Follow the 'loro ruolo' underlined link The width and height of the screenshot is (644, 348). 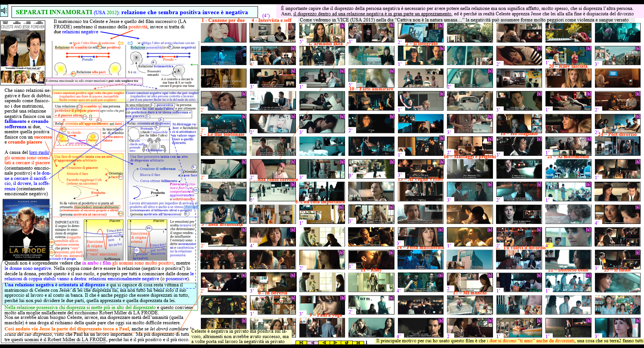[39, 152]
